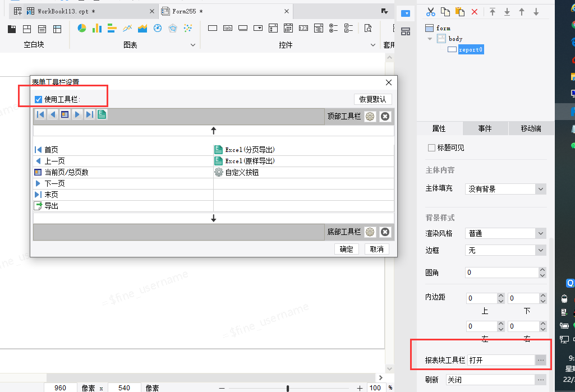Image resolution: width=575 pixels, height=392 pixels.
Task: Remove top toolbar buttons with X icon
Action: (x=385, y=116)
